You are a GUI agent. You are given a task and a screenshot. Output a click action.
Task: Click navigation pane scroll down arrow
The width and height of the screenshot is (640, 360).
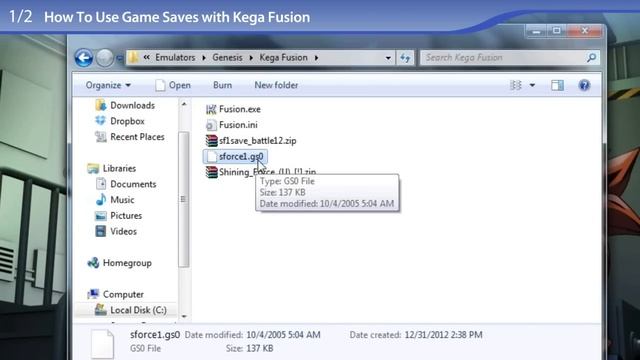point(184,316)
